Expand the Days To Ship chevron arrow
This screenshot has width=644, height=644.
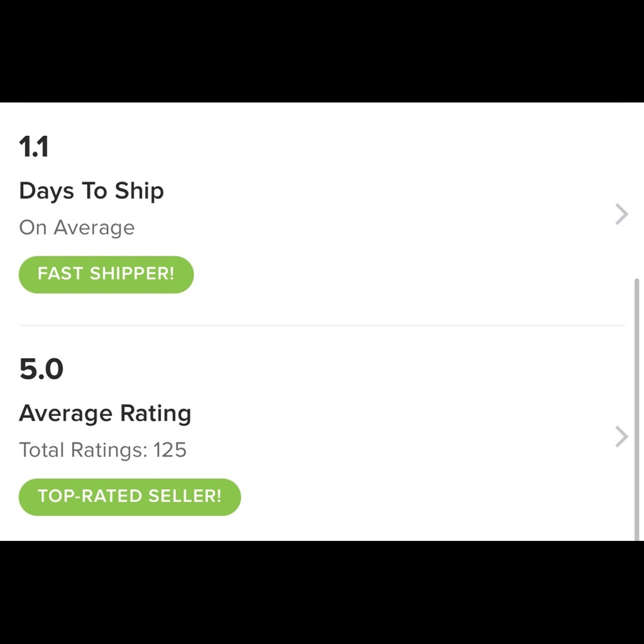621,214
